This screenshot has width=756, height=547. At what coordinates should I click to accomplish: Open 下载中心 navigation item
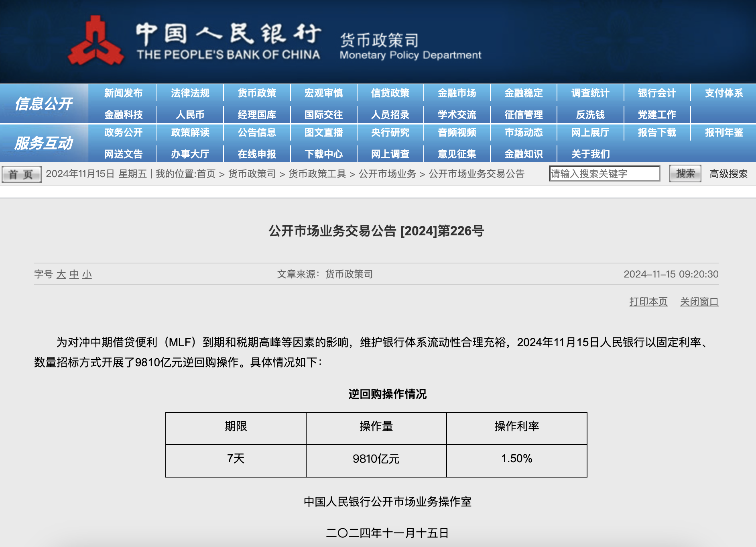[323, 154]
